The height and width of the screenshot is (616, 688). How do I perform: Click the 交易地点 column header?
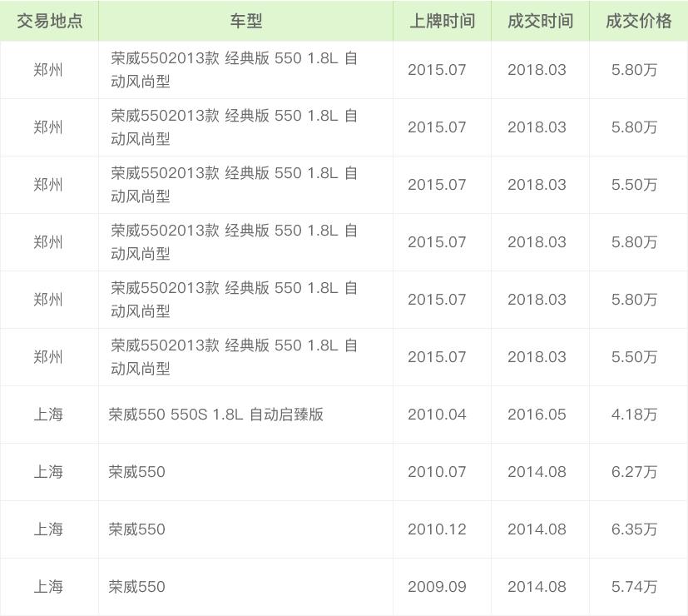[x=49, y=21]
